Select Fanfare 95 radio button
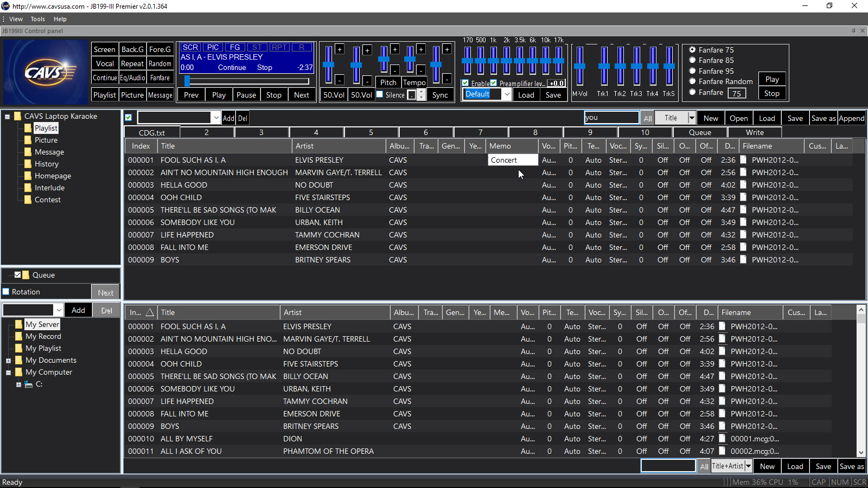Viewport: 868px width, 488px height. 692,71
